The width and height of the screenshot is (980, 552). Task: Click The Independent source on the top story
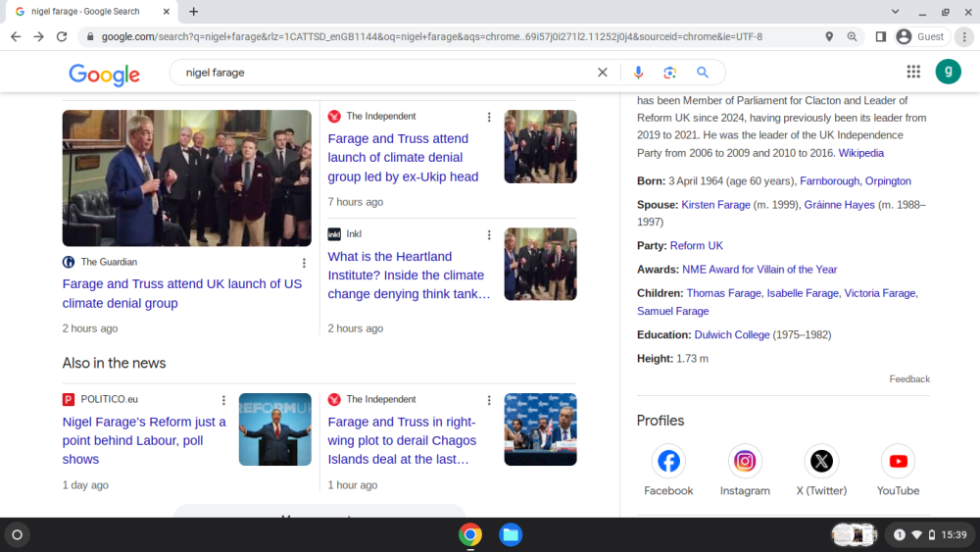pyautogui.click(x=380, y=117)
